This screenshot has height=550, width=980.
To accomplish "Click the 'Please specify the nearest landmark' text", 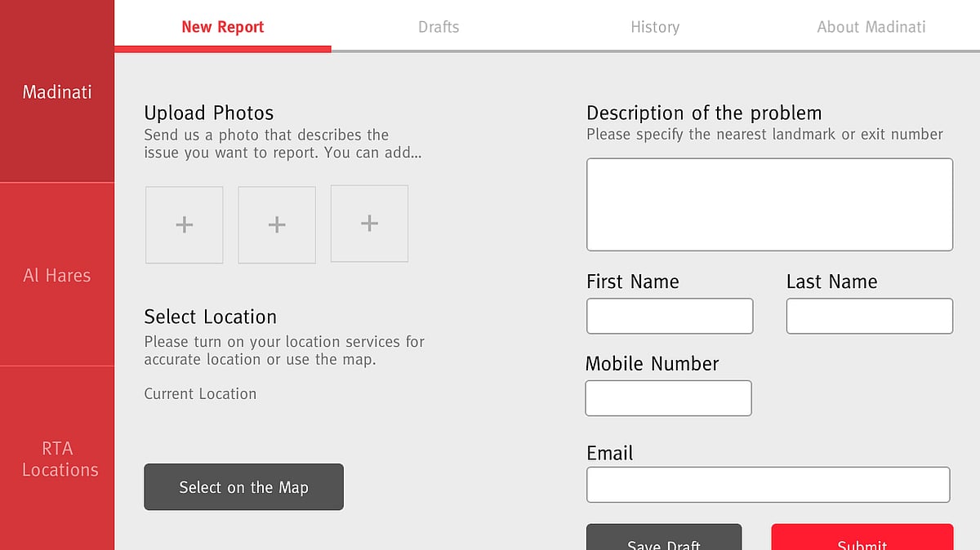I will click(764, 134).
